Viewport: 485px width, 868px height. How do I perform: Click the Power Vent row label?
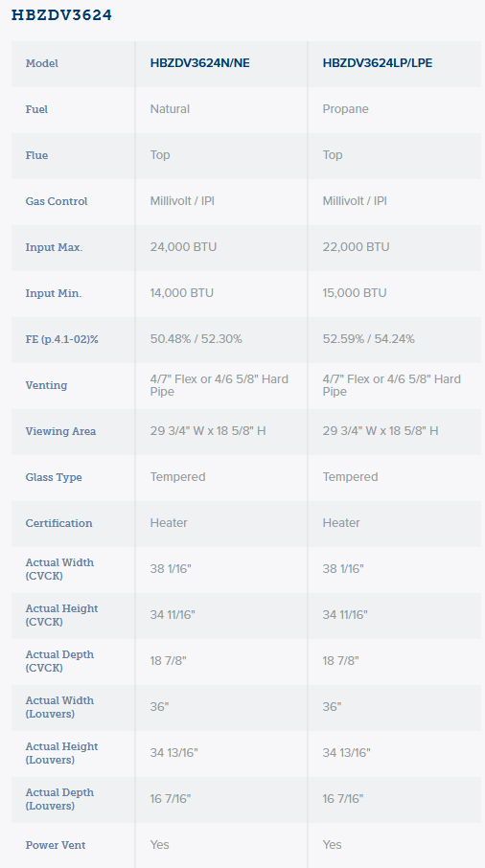click(56, 845)
